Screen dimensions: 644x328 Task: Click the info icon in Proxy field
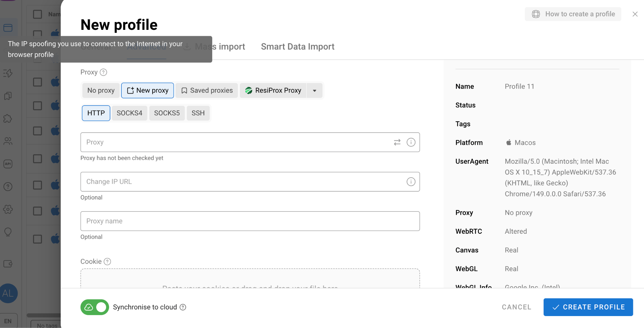coord(411,142)
